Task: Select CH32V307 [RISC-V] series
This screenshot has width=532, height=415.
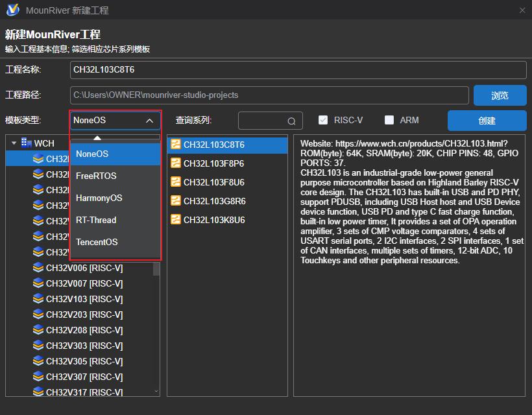Action: (84, 377)
